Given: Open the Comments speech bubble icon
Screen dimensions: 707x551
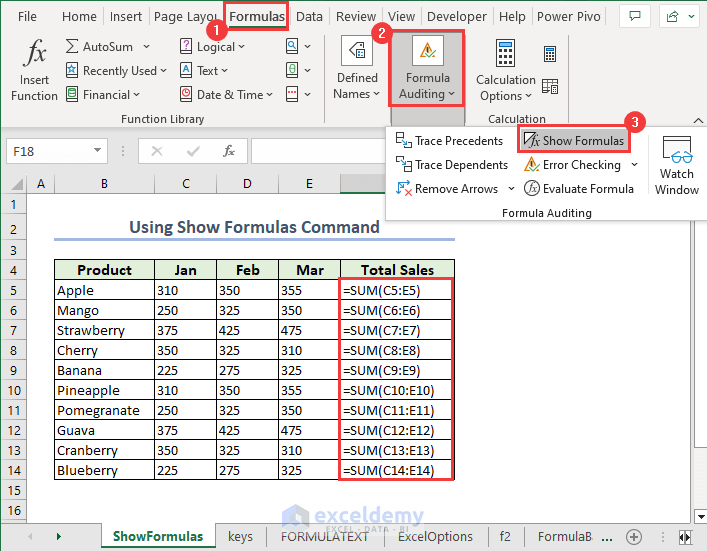Looking at the screenshot, I should (635, 17).
